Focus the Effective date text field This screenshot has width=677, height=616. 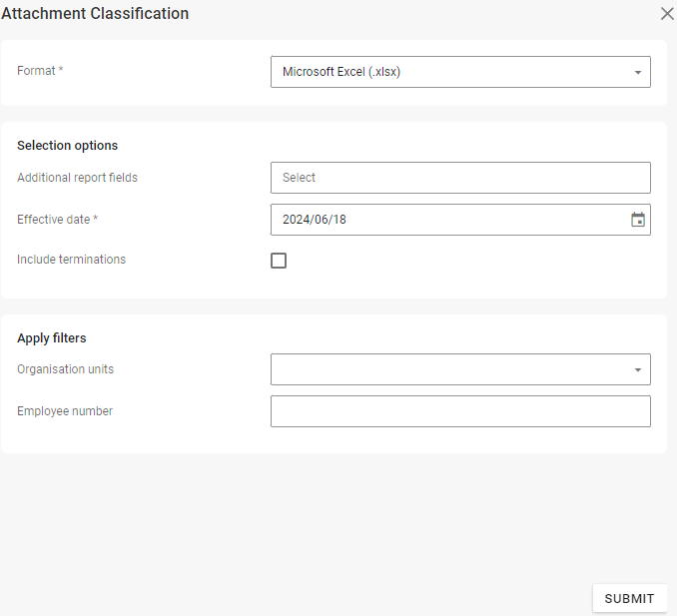click(449, 220)
